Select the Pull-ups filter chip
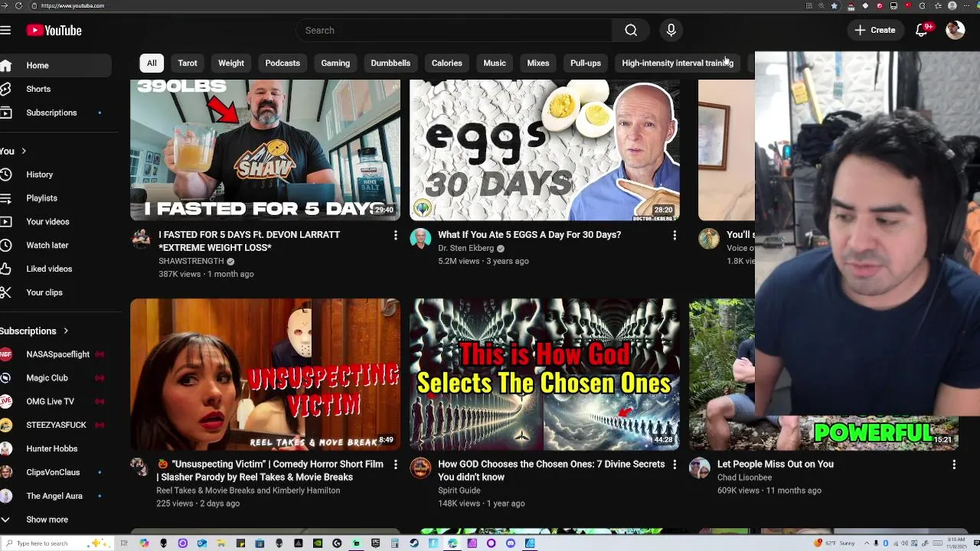The image size is (980, 551). click(586, 64)
